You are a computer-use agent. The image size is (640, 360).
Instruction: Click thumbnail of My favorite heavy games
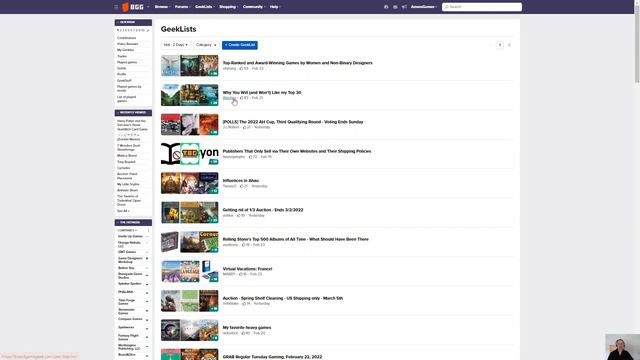[x=189, y=330]
